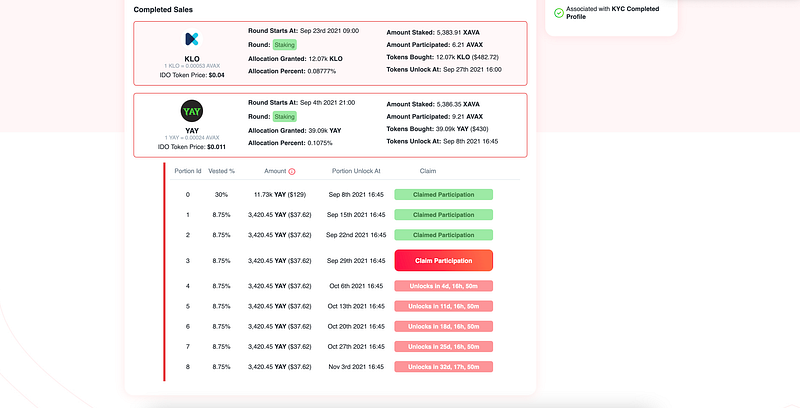Click the YAY Staking round tag
Viewport: 800px width, 408px height.
(x=284, y=117)
